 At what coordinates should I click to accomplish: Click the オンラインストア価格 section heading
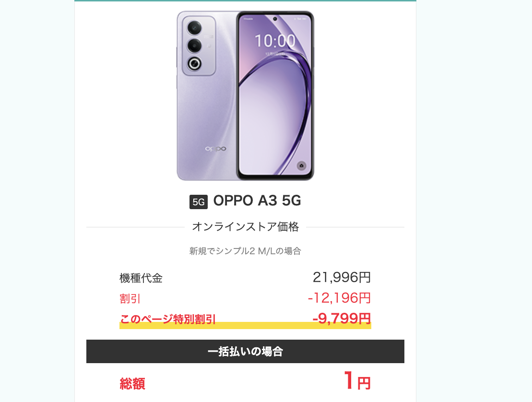(x=245, y=226)
